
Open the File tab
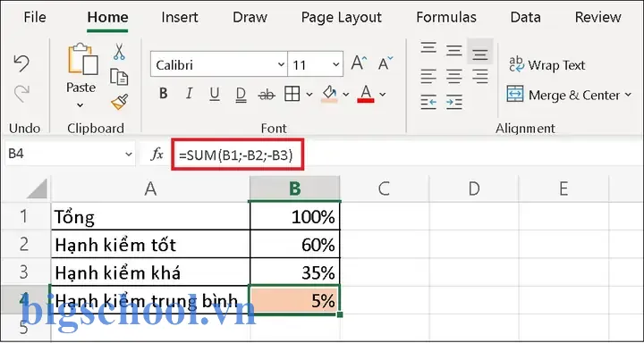tap(35, 17)
